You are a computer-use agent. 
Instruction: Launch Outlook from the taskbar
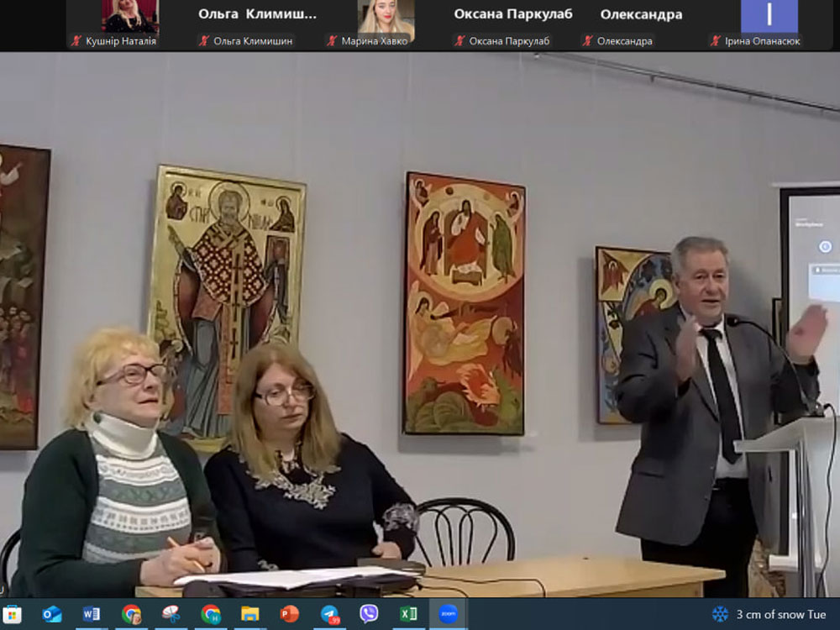tap(52, 614)
